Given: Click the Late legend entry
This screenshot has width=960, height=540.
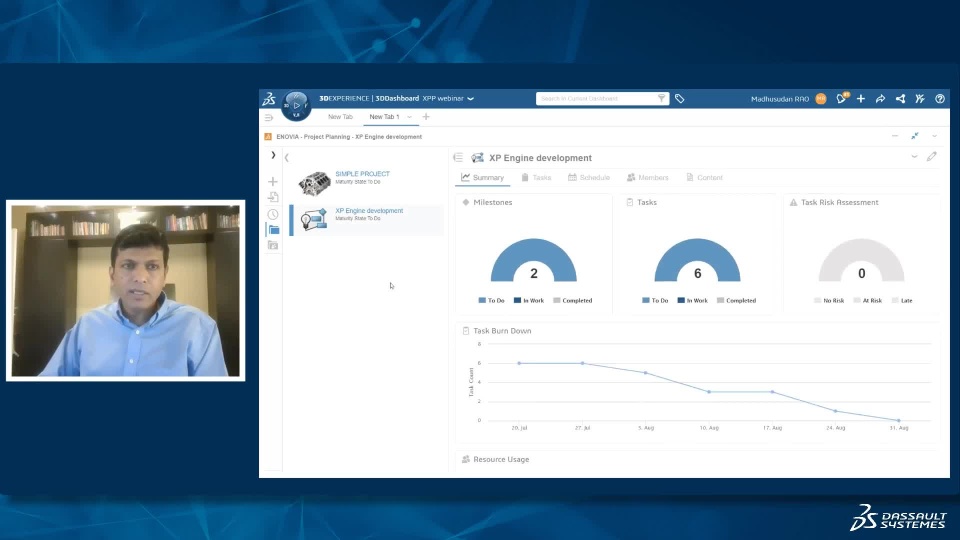Looking at the screenshot, I should (902, 301).
